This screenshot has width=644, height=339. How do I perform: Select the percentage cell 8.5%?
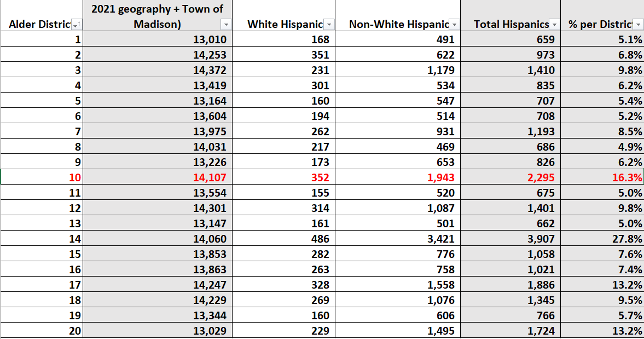point(602,131)
